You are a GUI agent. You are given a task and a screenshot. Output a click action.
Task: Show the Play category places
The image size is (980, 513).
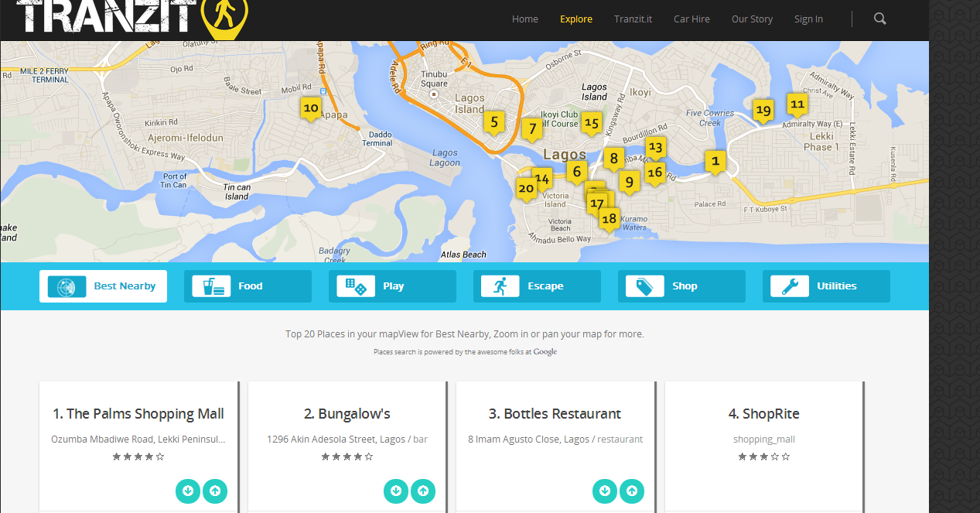[x=392, y=286]
